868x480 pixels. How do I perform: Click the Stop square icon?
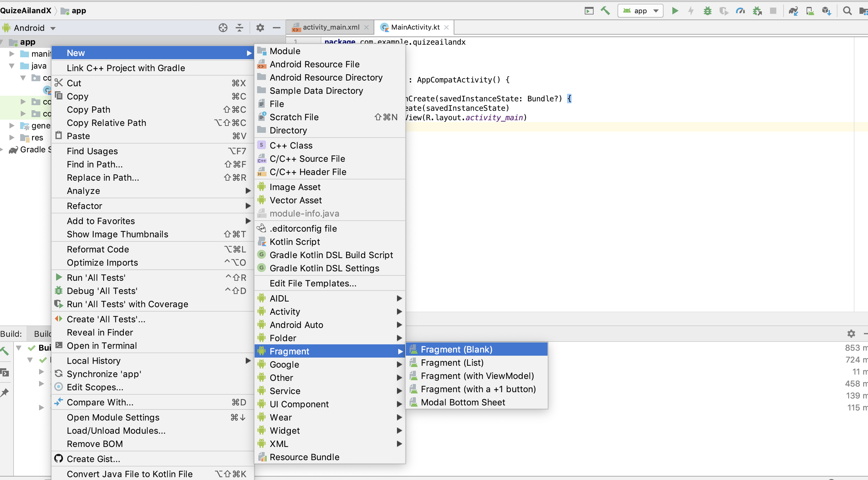(x=773, y=11)
